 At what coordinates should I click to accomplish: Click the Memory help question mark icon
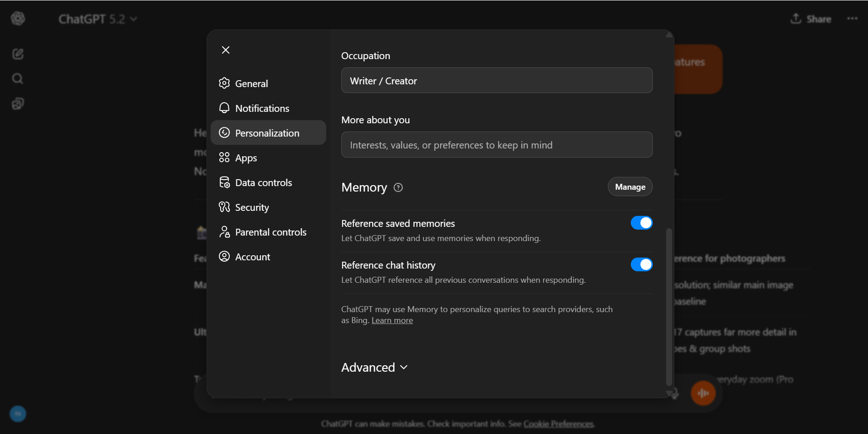click(398, 187)
